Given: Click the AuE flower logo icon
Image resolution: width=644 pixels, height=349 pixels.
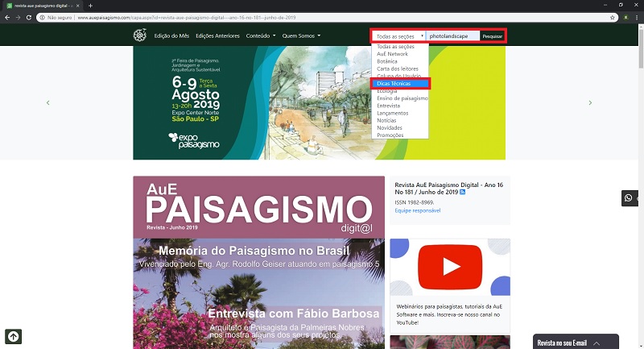Looking at the screenshot, I should coord(139,35).
